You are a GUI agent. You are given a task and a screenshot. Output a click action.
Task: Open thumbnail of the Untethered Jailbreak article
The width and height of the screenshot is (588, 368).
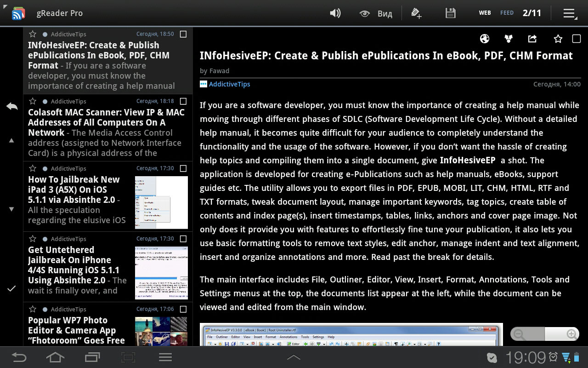point(161,273)
